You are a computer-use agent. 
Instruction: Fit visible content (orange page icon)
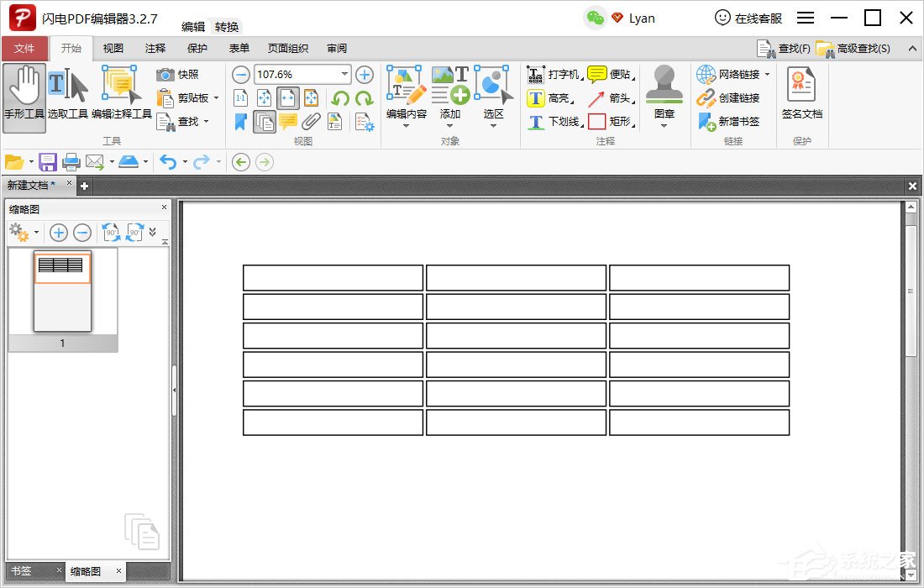click(311, 97)
